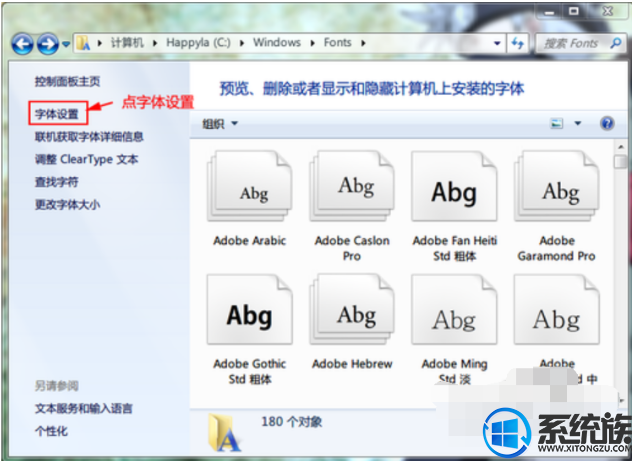Select the Adobe Hebrew font icon
The image size is (632, 461).
(352, 309)
